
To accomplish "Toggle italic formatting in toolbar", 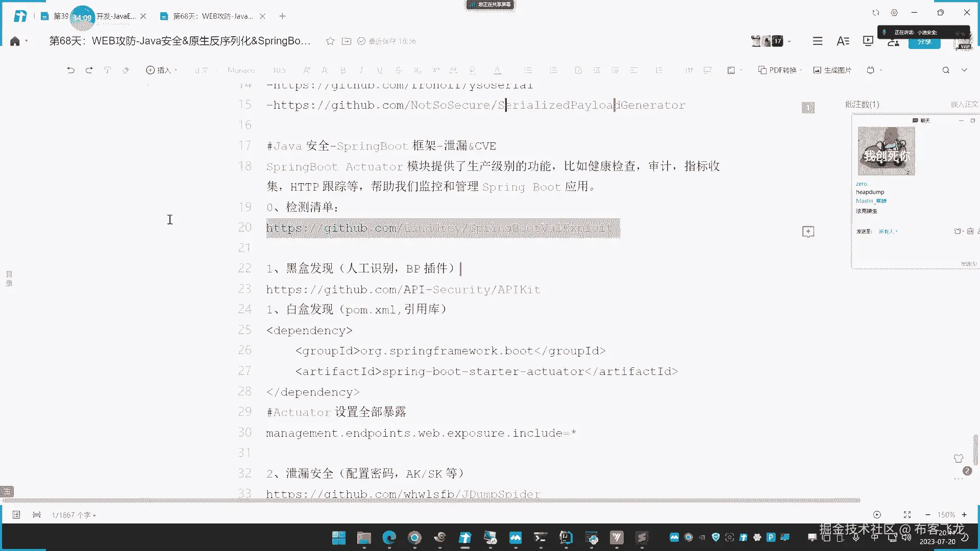I will [361, 70].
